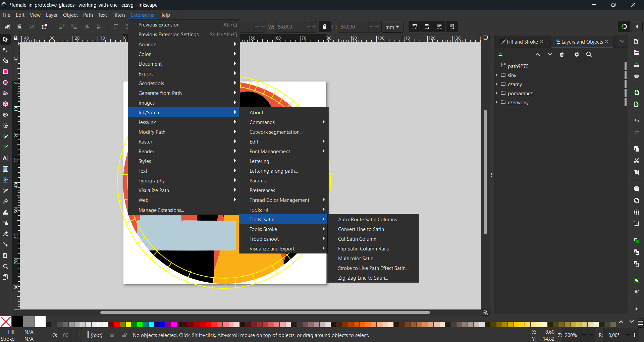Toggle scale stroke width with object
This screenshot has height=342, width=644.
415,26
